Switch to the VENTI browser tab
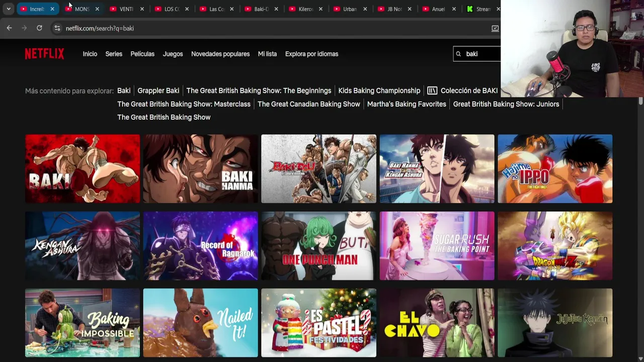 [127, 9]
